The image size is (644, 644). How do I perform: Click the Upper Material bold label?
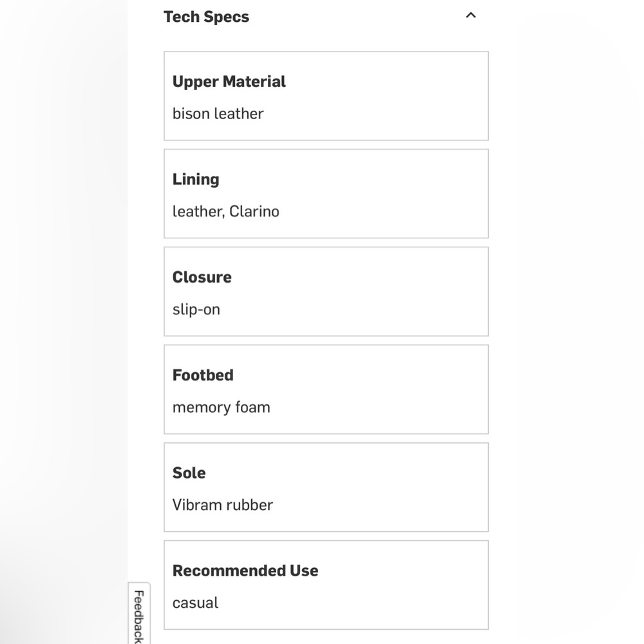point(229,81)
